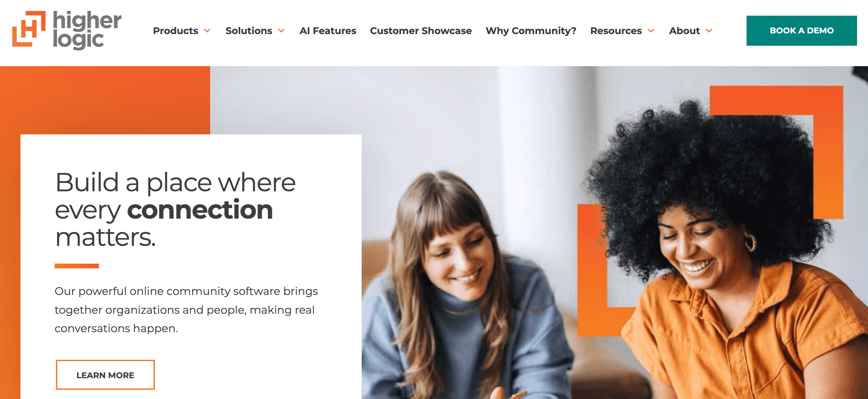Click the orange divider bar under headline

point(77,266)
